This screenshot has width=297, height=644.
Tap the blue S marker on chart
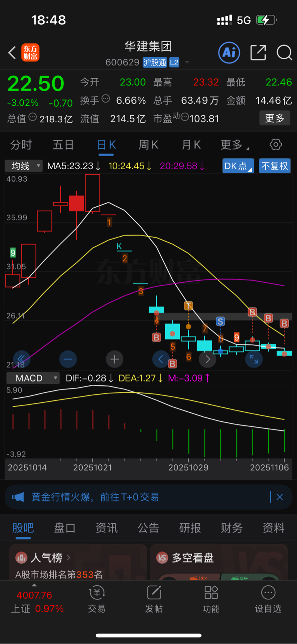tap(220, 321)
